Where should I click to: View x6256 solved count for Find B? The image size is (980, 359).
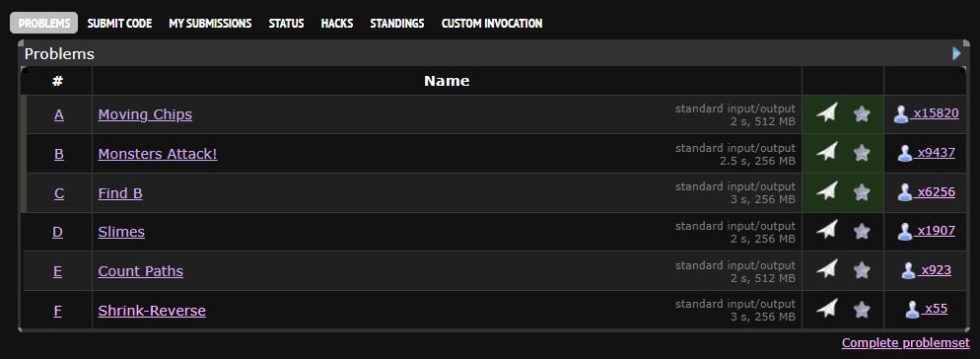pos(936,192)
